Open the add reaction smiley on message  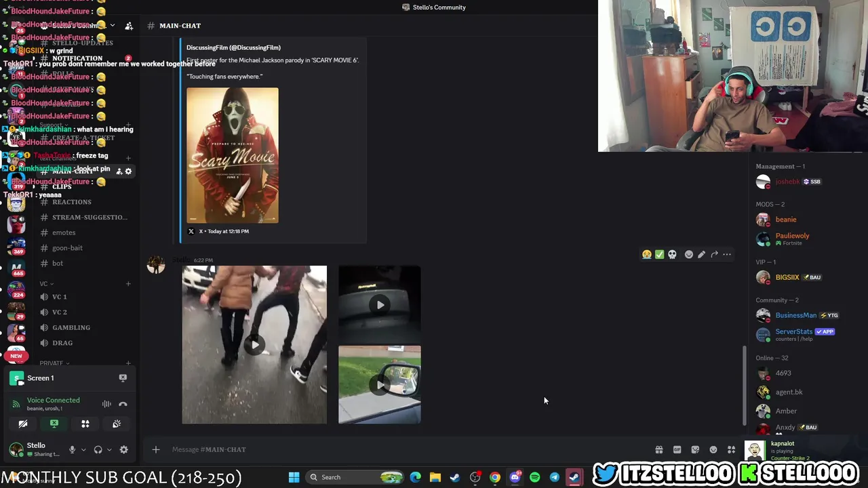[x=689, y=254]
